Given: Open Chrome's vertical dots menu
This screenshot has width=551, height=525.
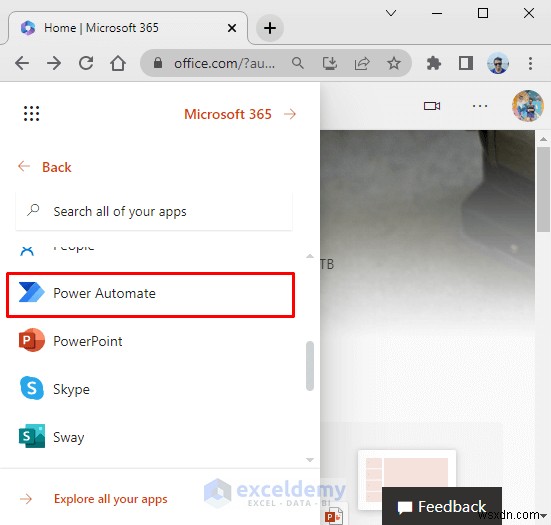Looking at the screenshot, I should pos(530,63).
